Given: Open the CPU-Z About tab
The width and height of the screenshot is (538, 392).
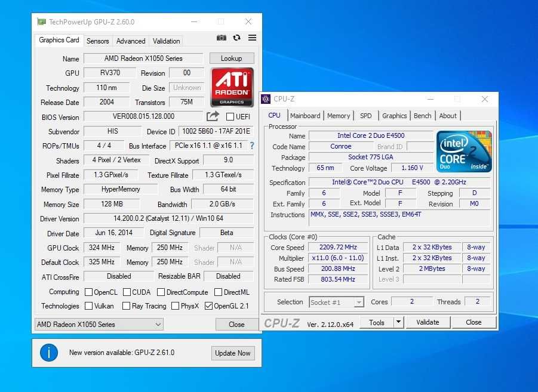Looking at the screenshot, I should (x=448, y=116).
